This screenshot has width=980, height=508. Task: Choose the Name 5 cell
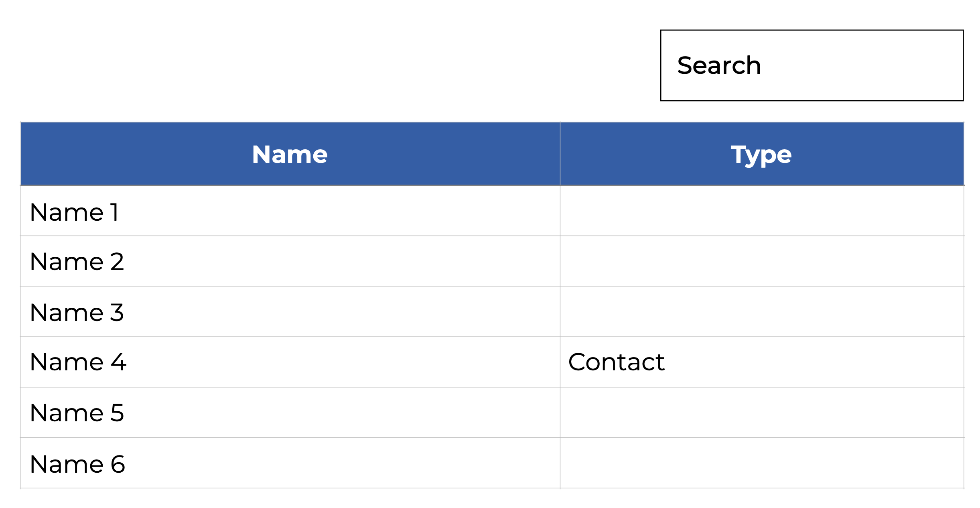click(x=77, y=412)
